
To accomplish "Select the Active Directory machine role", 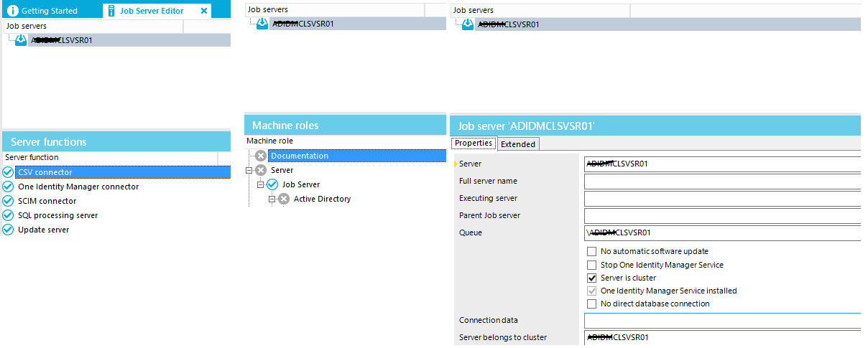I will click(x=323, y=199).
